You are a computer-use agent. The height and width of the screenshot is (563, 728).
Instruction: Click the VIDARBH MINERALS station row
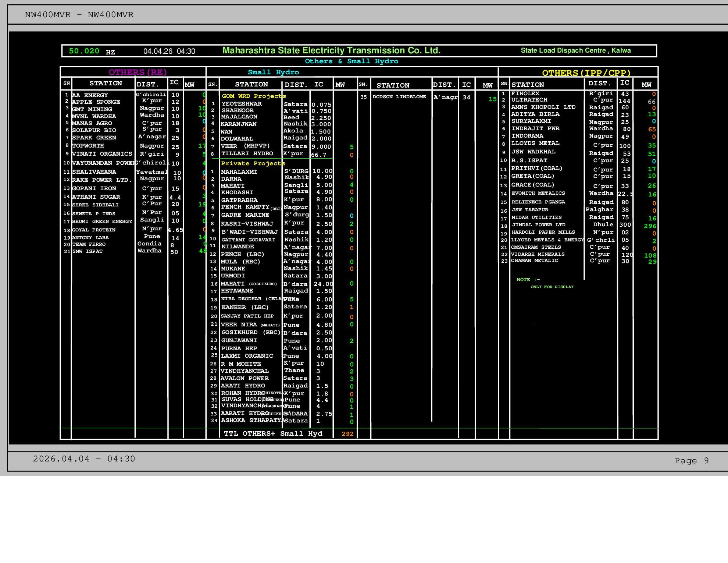tap(538, 254)
